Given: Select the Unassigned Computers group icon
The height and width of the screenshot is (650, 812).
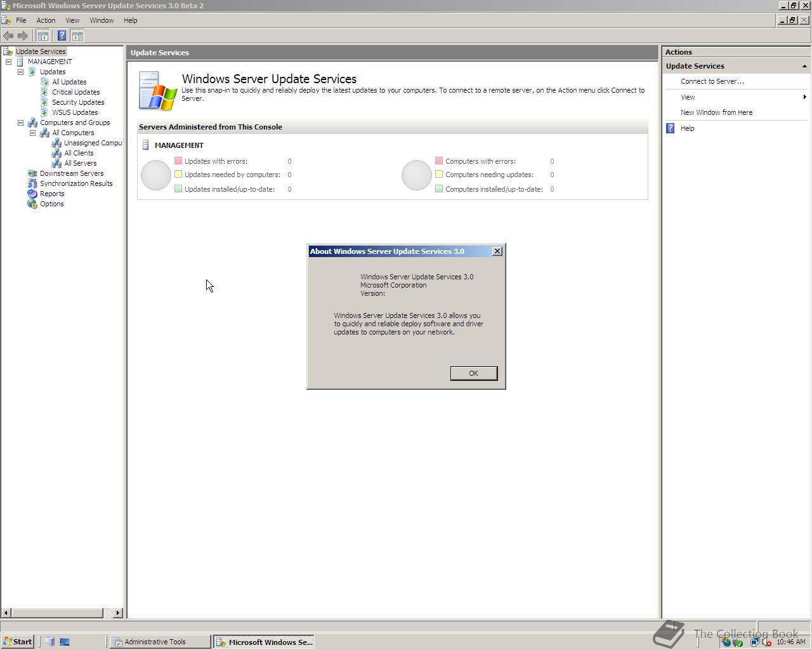Looking at the screenshot, I should 56,143.
